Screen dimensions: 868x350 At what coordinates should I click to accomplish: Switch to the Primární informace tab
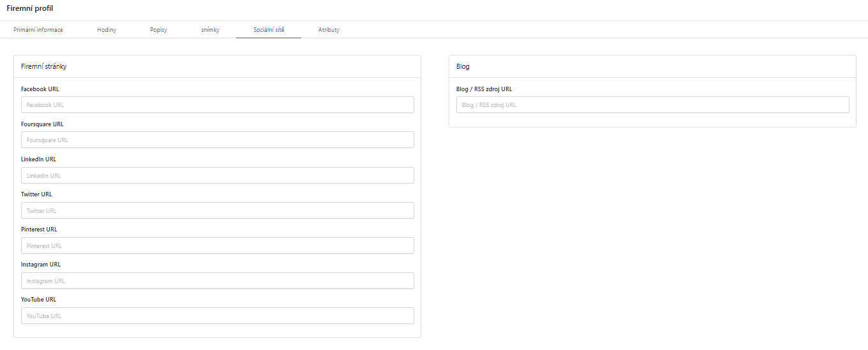click(x=38, y=30)
